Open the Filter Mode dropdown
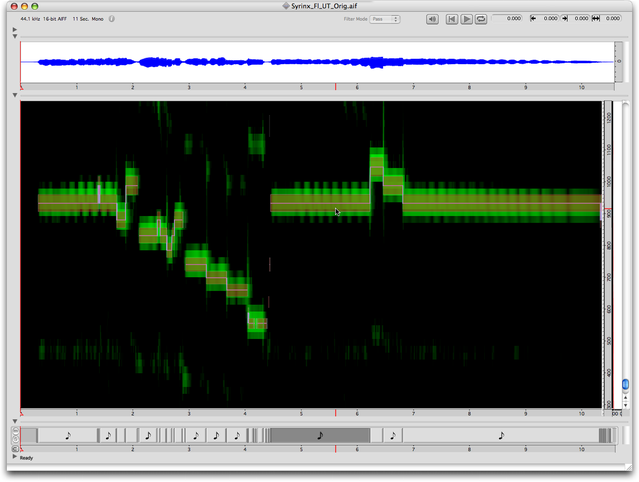The height and width of the screenshot is (482, 639). click(x=385, y=19)
